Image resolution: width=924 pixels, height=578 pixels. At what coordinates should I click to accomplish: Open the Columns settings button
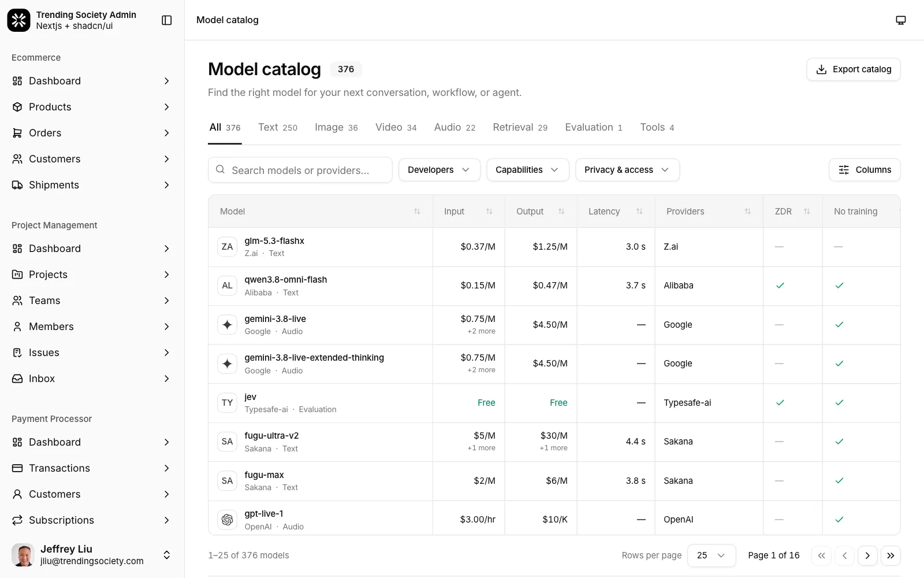865,170
